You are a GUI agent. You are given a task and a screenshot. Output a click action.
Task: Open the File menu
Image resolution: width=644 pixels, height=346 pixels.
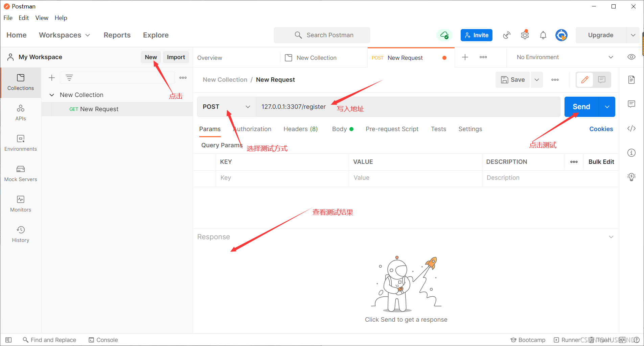8,18
